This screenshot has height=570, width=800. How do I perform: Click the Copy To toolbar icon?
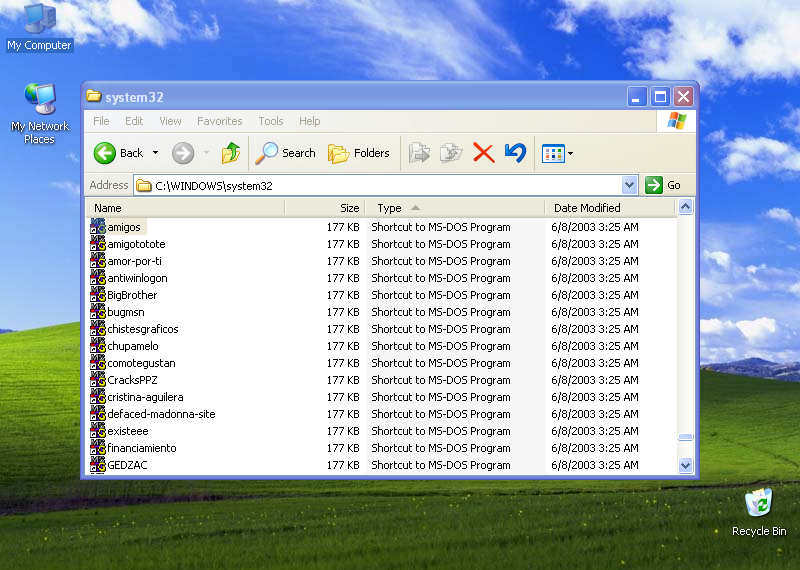pyautogui.click(x=451, y=153)
